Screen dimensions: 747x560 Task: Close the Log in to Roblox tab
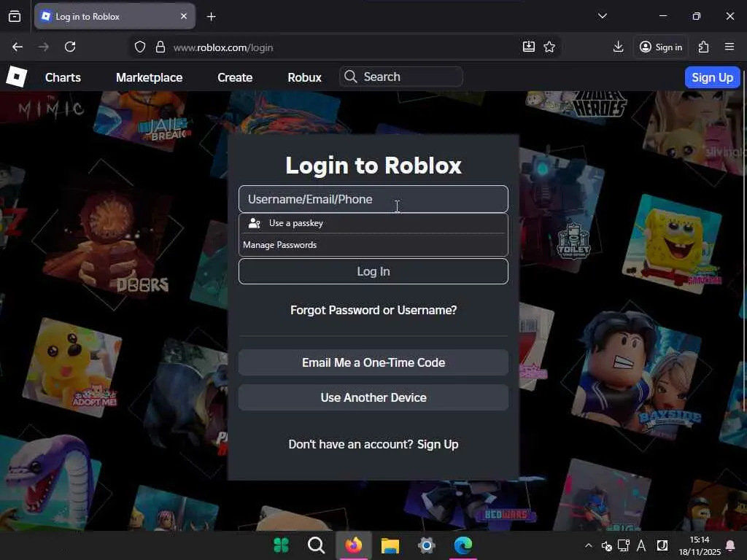184,16
